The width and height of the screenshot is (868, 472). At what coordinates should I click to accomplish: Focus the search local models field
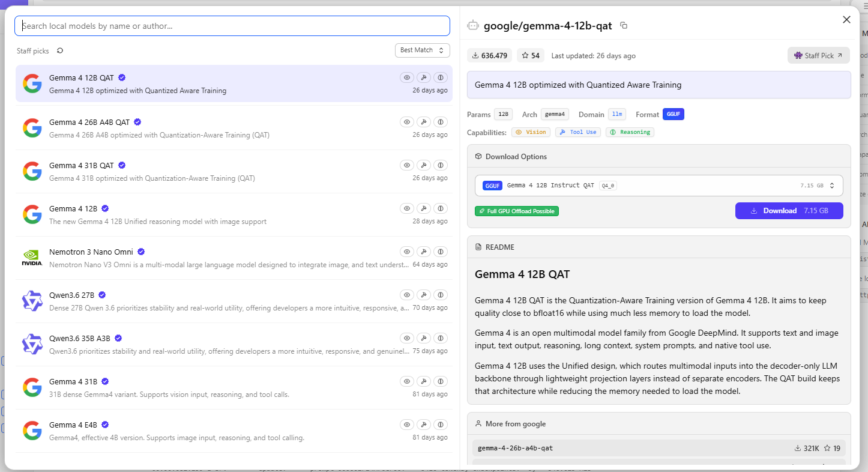coord(232,26)
